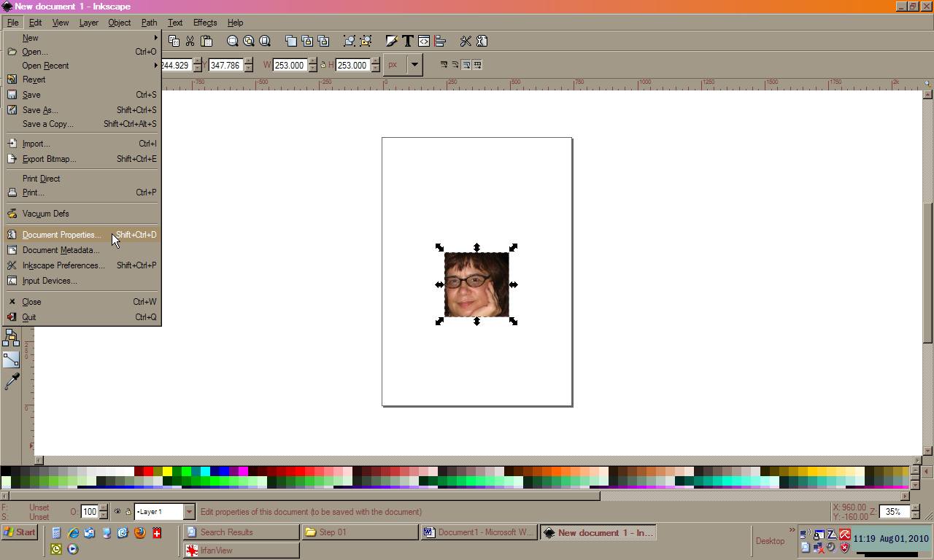
Task: Choose Import... in File menu
Action: coord(82,144)
